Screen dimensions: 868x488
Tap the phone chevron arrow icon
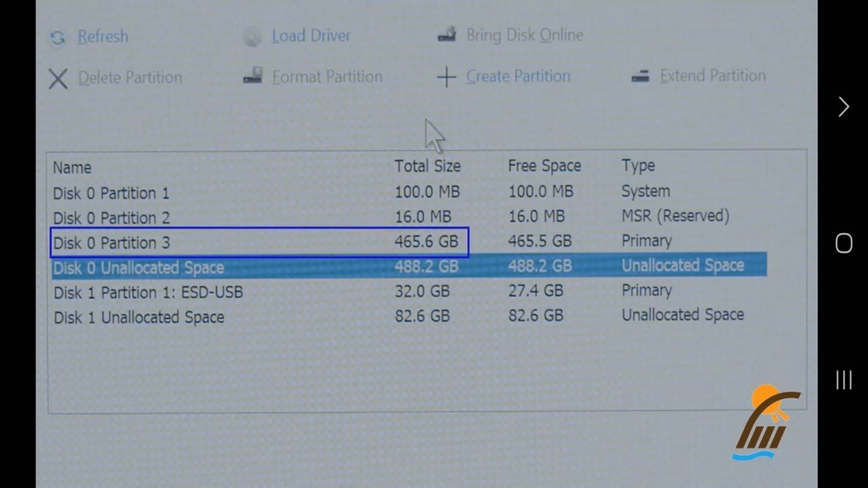pyautogui.click(x=844, y=107)
